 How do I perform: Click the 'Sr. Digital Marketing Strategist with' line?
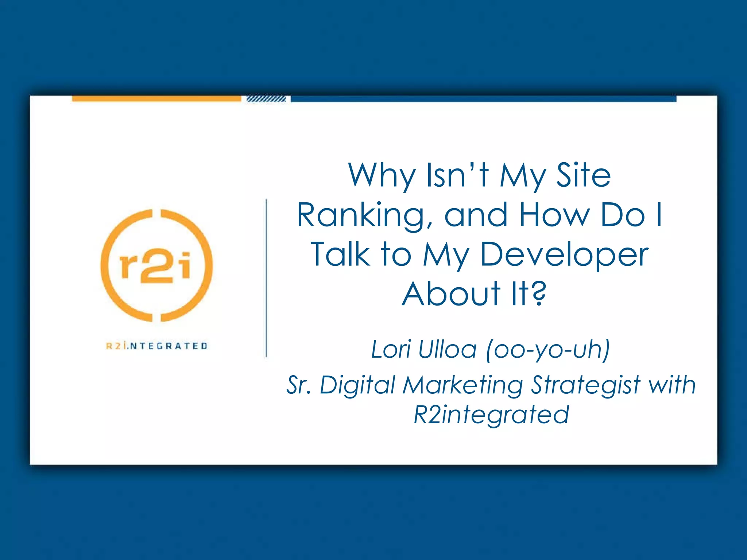491,385
